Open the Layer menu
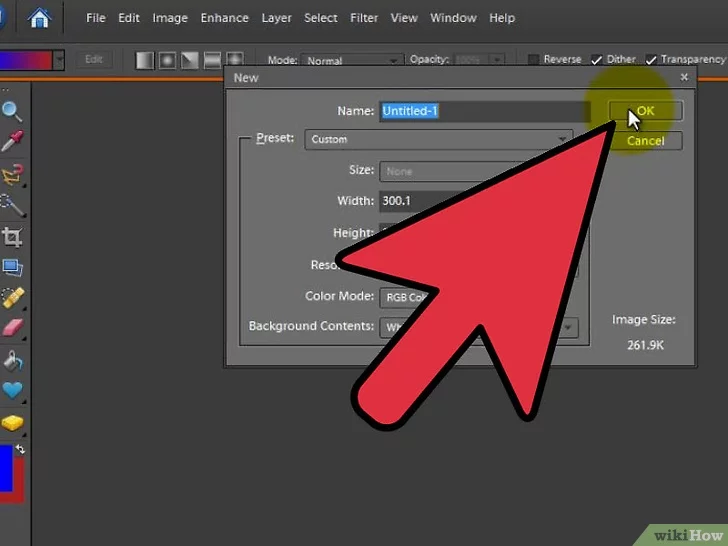Viewport: 728px width, 546px height. (276, 18)
